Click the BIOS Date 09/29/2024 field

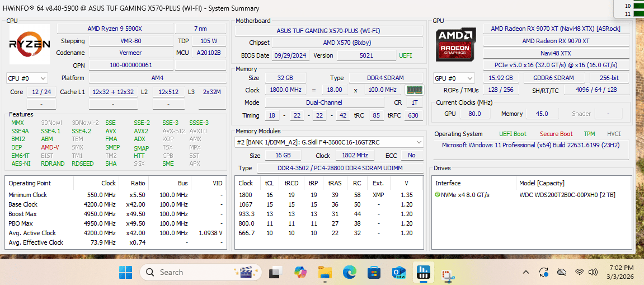291,55
